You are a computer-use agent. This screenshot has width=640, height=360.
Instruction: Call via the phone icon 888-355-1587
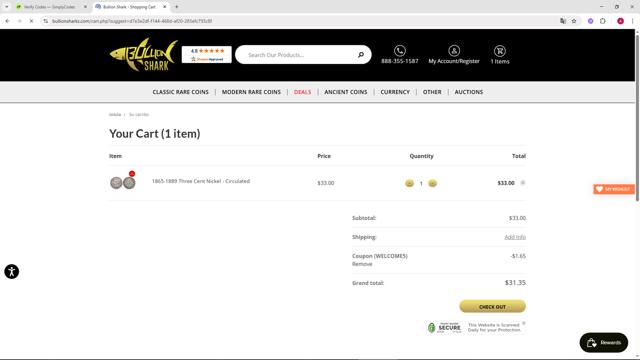click(x=400, y=51)
